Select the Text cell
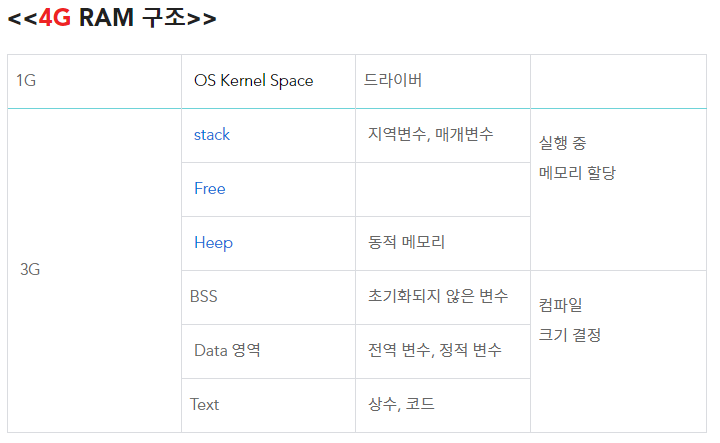This screenshot has width=720, height=443. (269, 405)
